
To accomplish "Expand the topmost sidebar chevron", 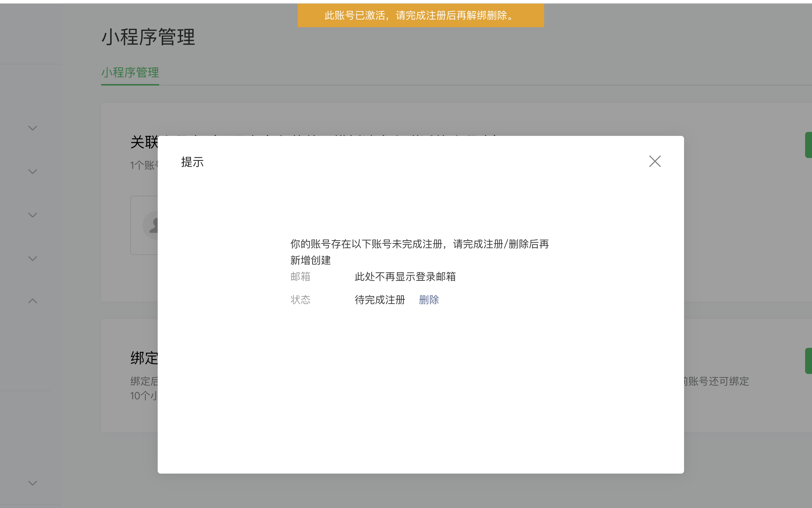I will (33, 128).
